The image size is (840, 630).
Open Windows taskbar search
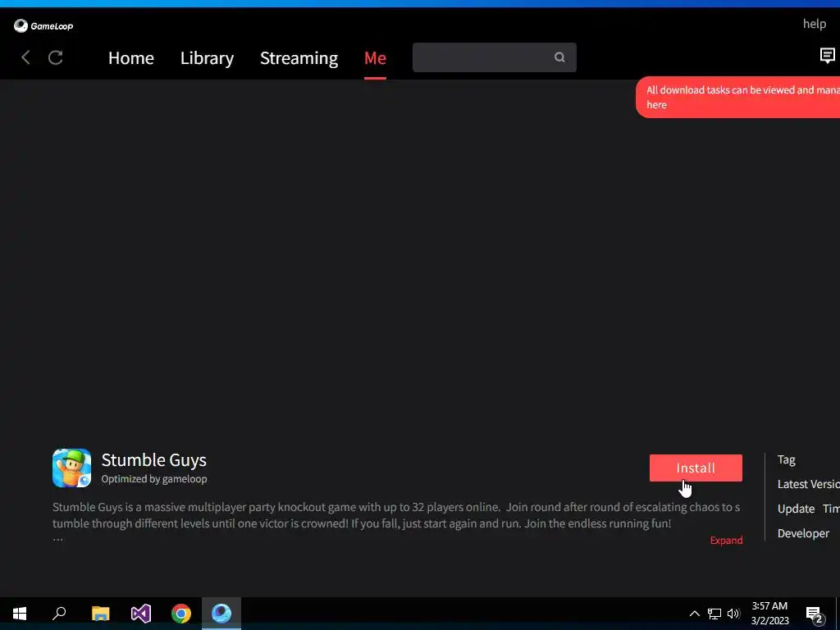(59, 614)
